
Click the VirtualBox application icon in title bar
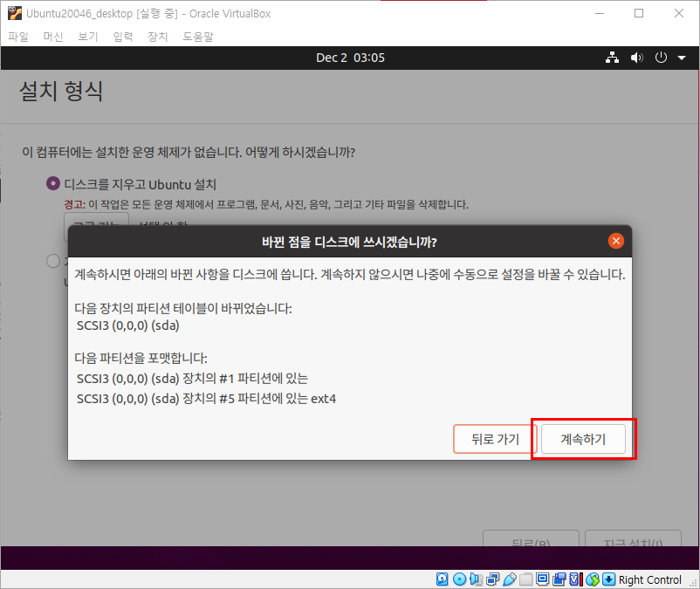[x=15, y=13]
